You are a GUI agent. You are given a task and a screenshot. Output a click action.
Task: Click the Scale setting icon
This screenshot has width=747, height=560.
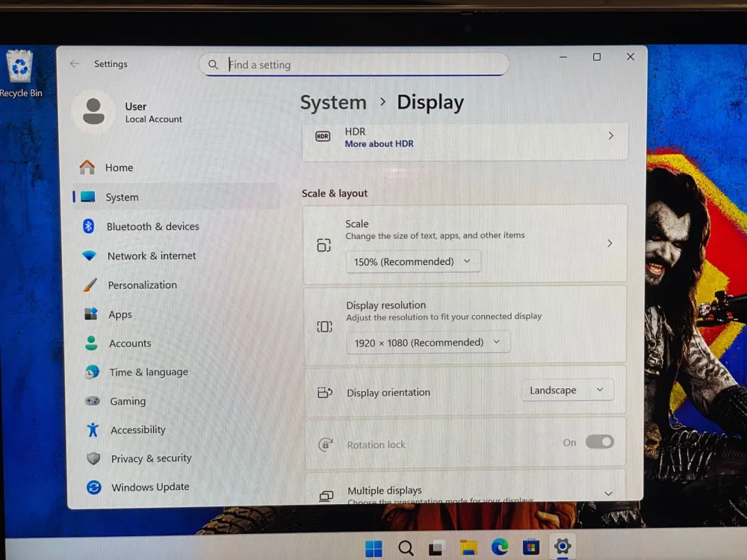point(324,245)
